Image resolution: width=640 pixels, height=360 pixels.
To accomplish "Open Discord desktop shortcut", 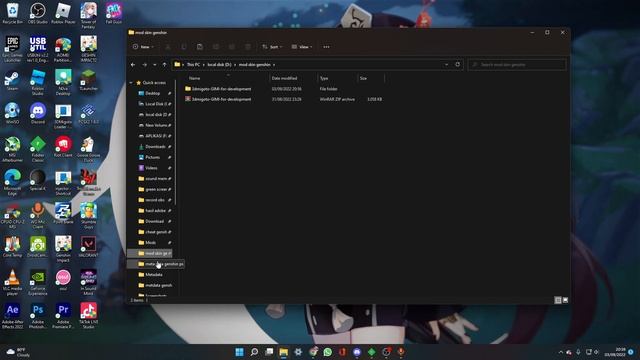I will pyautogui.click(x=38, y=113).
